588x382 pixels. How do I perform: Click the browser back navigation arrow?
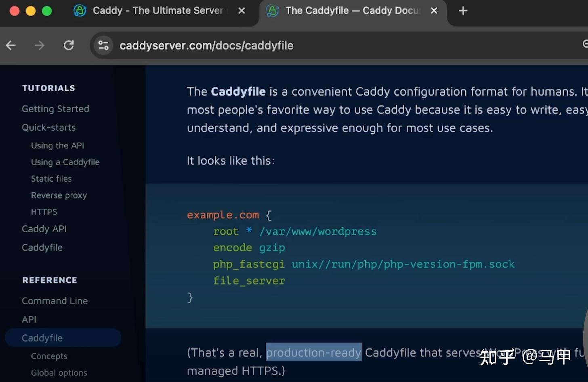pyautogui.click(x=10, y=45)
